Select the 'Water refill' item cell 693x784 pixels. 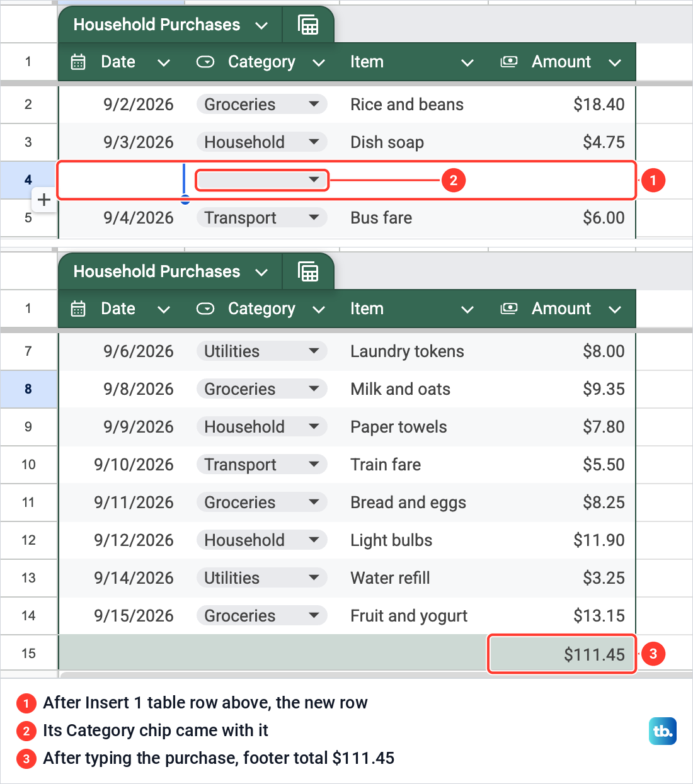click(413, 578)
